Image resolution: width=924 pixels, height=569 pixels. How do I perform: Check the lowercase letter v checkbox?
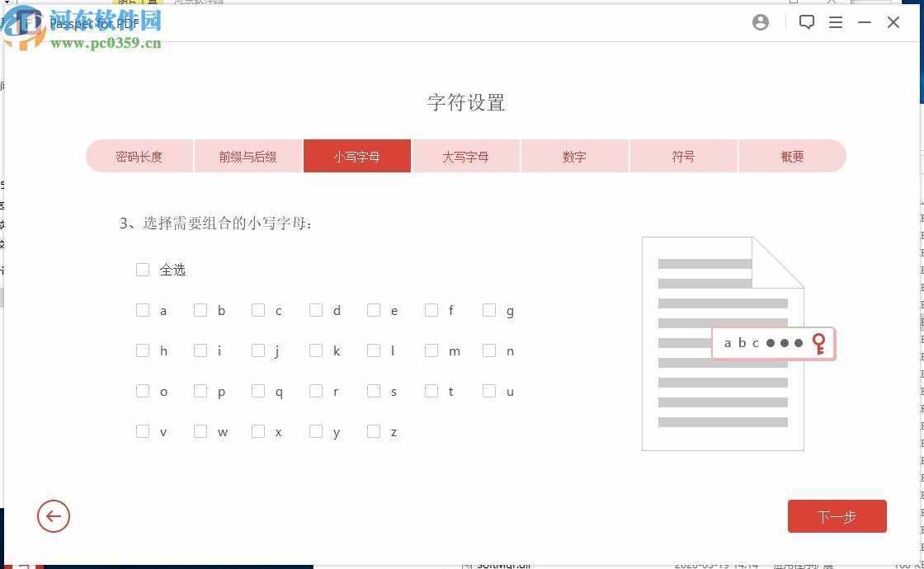143,431
